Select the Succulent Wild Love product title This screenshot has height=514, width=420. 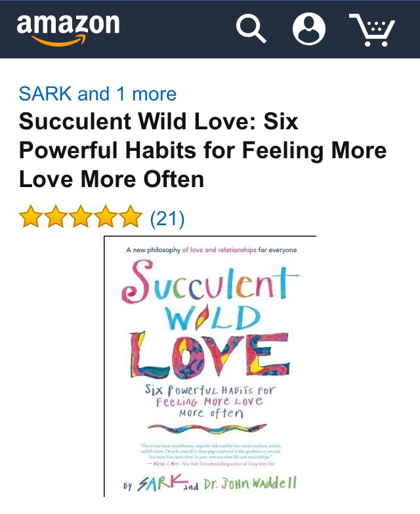(x=203, y=150)
